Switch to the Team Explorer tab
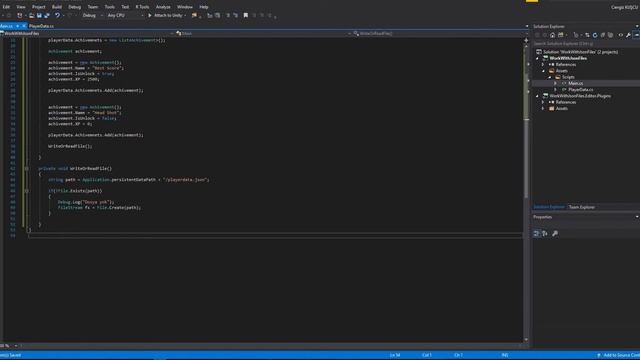 pos(582,207)
